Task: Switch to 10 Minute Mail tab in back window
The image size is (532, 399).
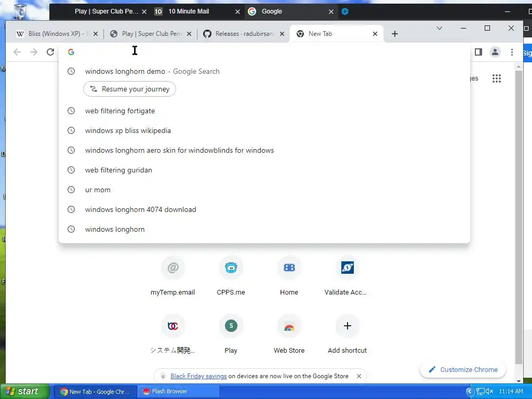Action: [197, 11]
